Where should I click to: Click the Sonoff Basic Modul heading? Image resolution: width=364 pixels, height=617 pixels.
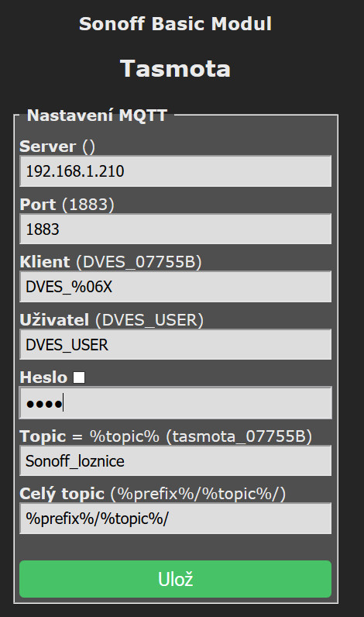point(175,23)
